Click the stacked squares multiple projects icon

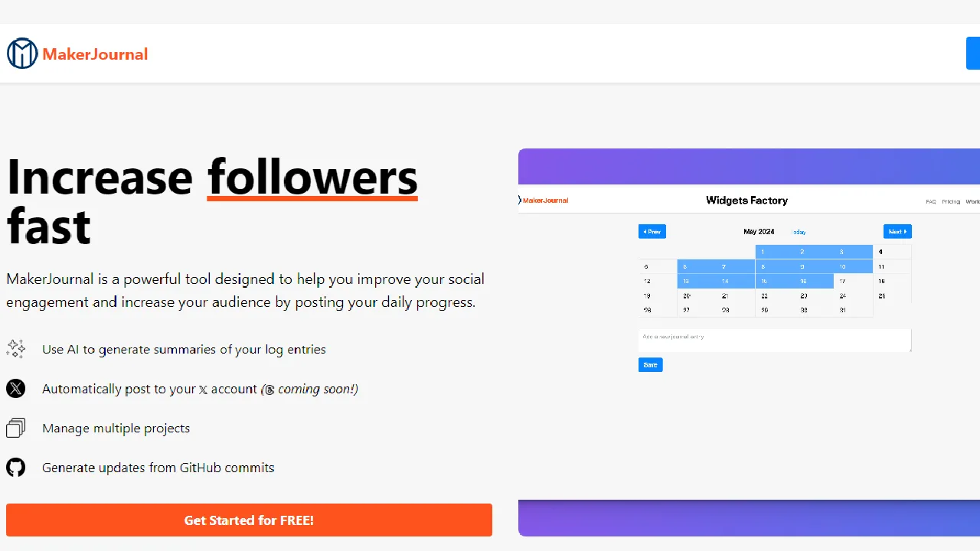pyautogui.click(x=16, y=428)
